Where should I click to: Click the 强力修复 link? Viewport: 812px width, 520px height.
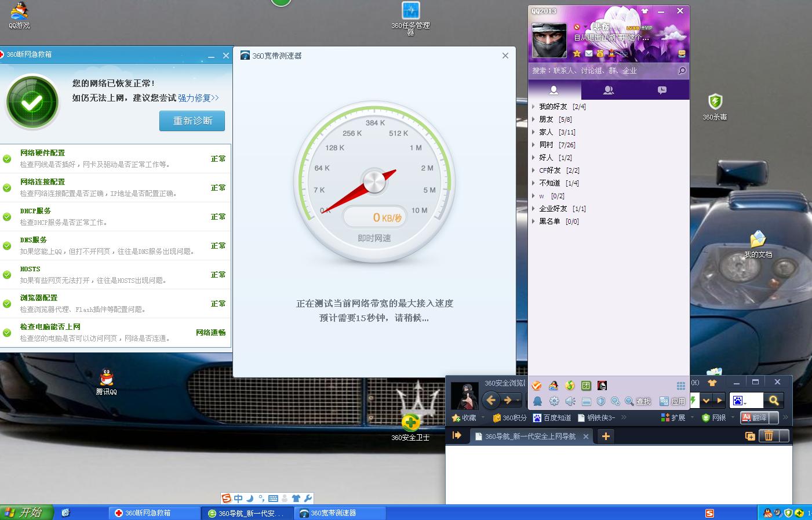(198, 98)
